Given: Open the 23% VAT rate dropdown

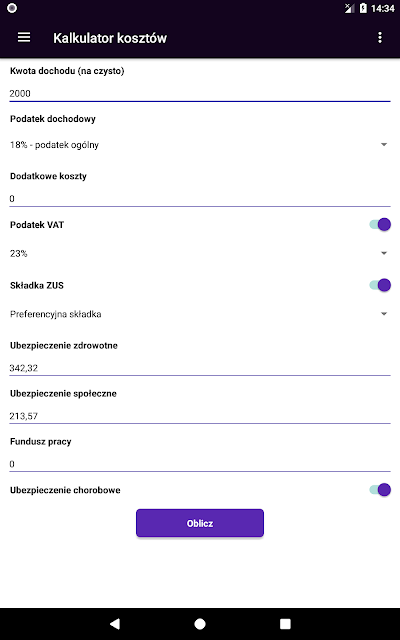Looking at the screenshot, I should coord(200,253).
